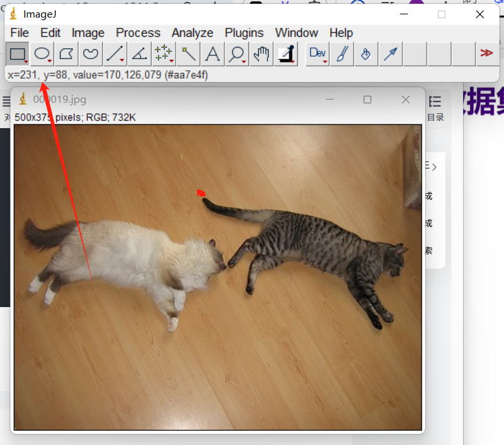Click the ImageJ status bar coordinates text
Viewport: 504px width, 445px height.
pos(108,75)
